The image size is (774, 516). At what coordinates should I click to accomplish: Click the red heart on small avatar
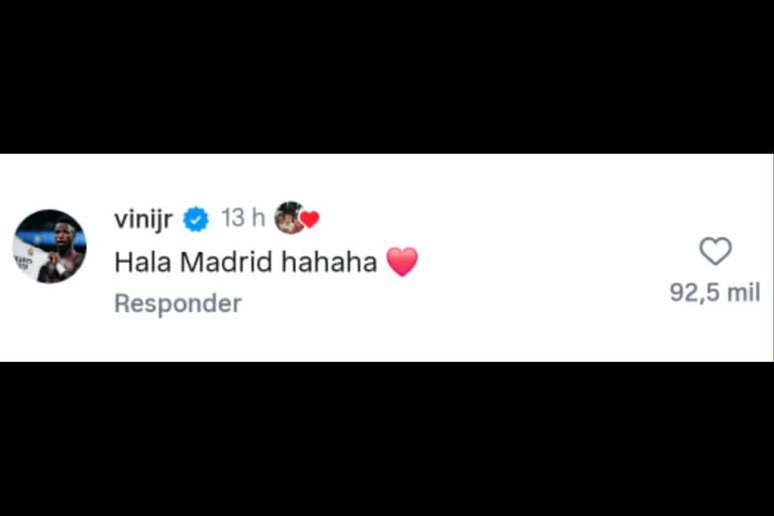(x=310, y=219)
